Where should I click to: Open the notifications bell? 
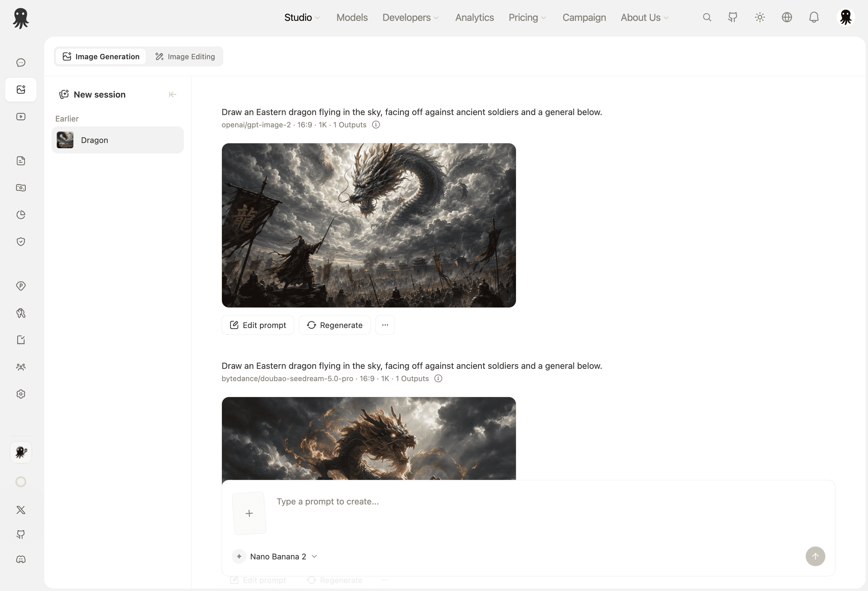pos(814,17)
